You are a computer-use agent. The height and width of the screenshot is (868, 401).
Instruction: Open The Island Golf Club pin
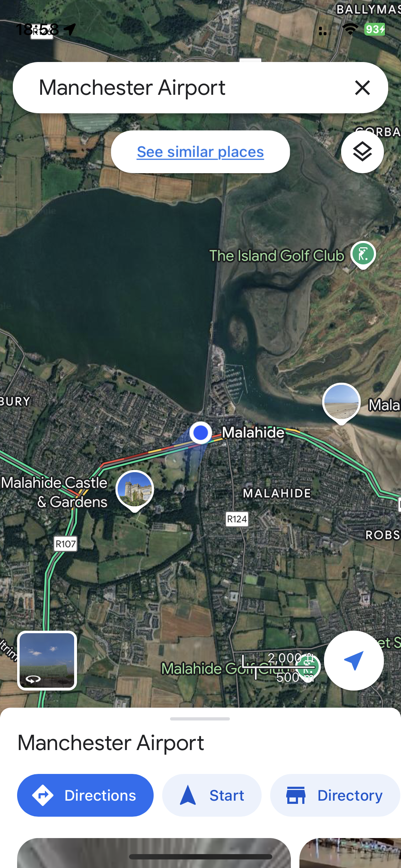click(363, 254)
